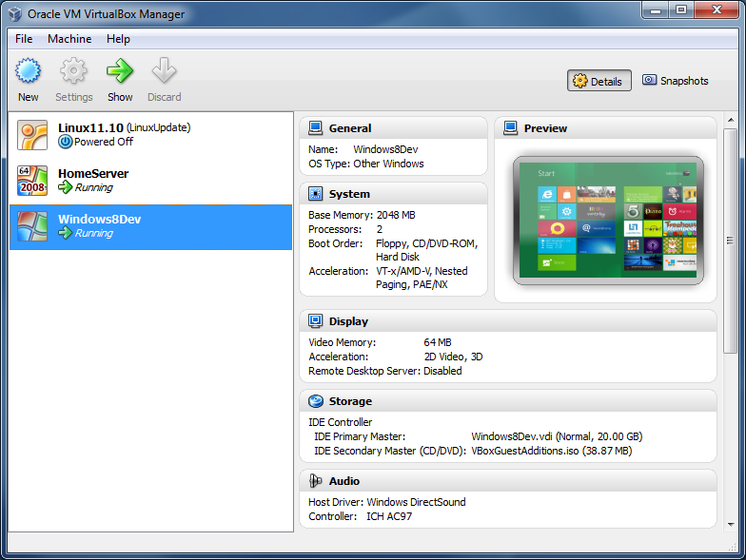Click Host Driver value Windows DirectSound
The image size is (746, 560).
tap(417, 502)
